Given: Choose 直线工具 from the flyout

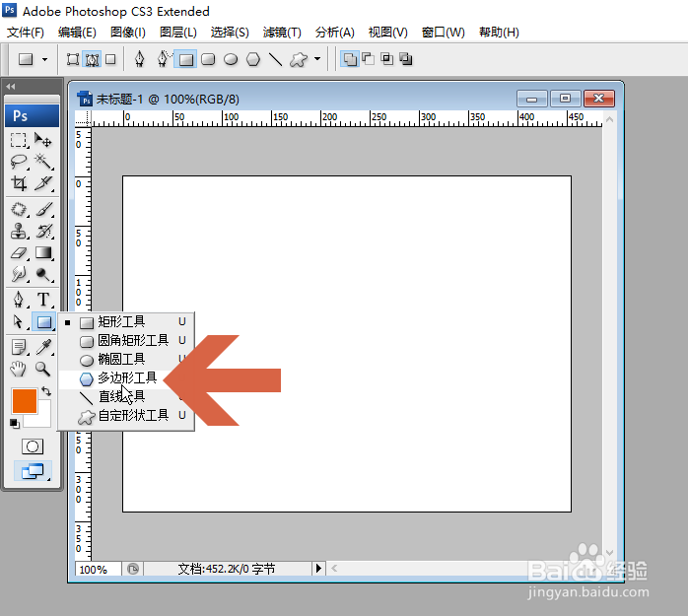Looking at the screenshot, I should [x=126, y=396].
